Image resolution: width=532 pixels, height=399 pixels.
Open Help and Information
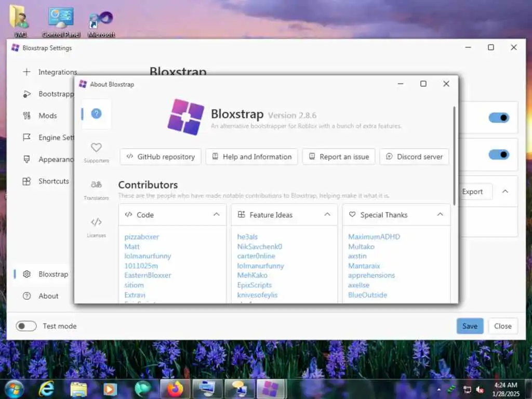pyautogui.click(x=252, y=157)
